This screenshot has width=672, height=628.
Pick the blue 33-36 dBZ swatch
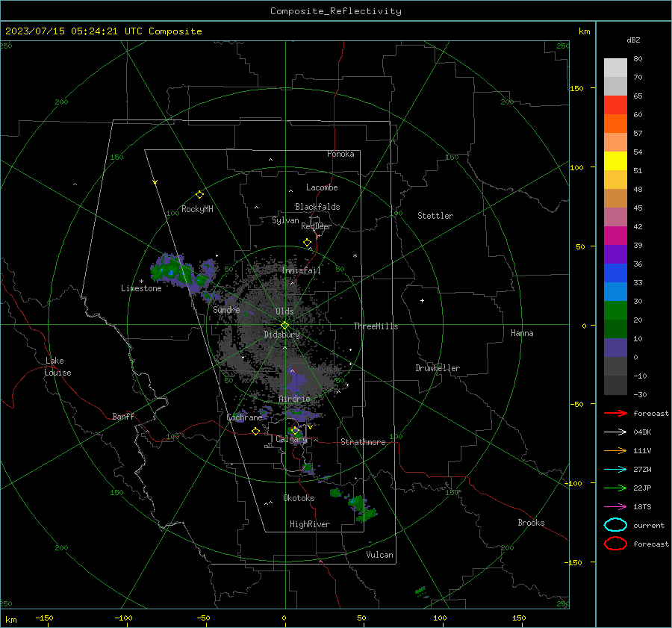pyautogui.click(x=615, y=273)
